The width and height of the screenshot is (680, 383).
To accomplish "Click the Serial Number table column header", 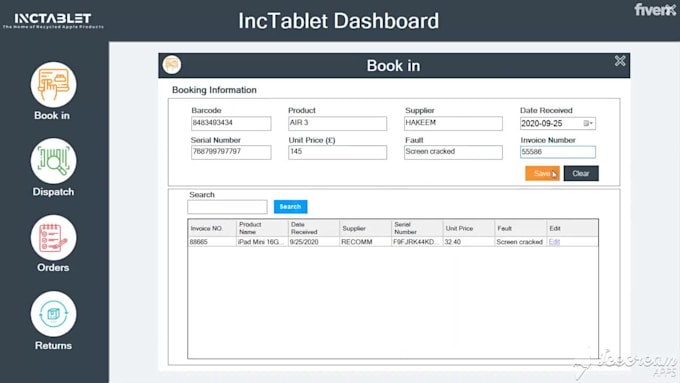I will [x=417, y=228].
